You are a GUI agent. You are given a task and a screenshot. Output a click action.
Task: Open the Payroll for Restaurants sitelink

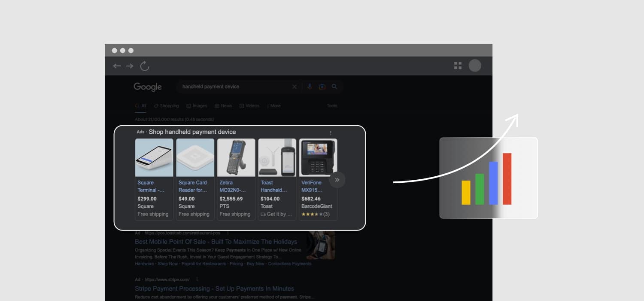pos(204,264)
